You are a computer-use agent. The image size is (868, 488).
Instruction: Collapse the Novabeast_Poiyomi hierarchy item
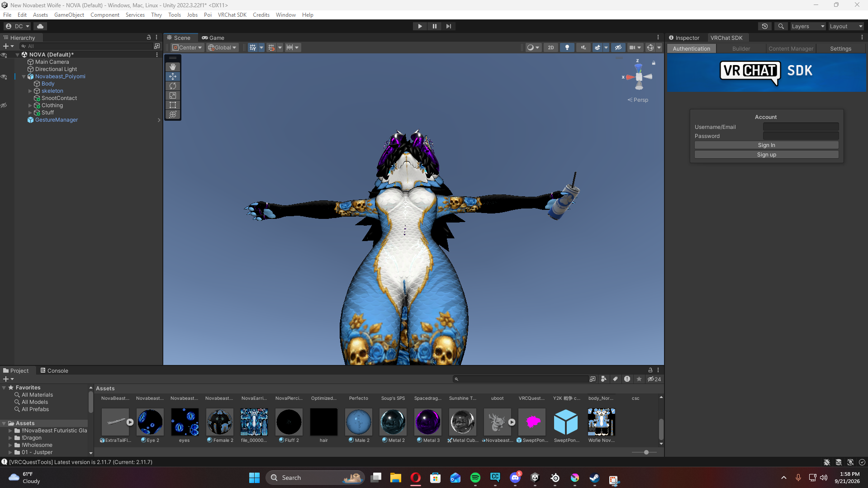[x=24, y=76]
